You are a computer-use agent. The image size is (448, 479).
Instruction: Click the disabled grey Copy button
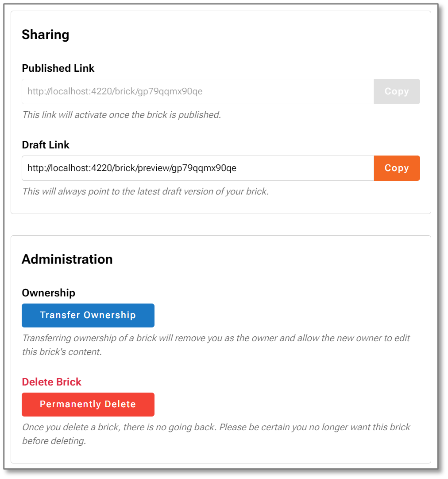[397, 91]
